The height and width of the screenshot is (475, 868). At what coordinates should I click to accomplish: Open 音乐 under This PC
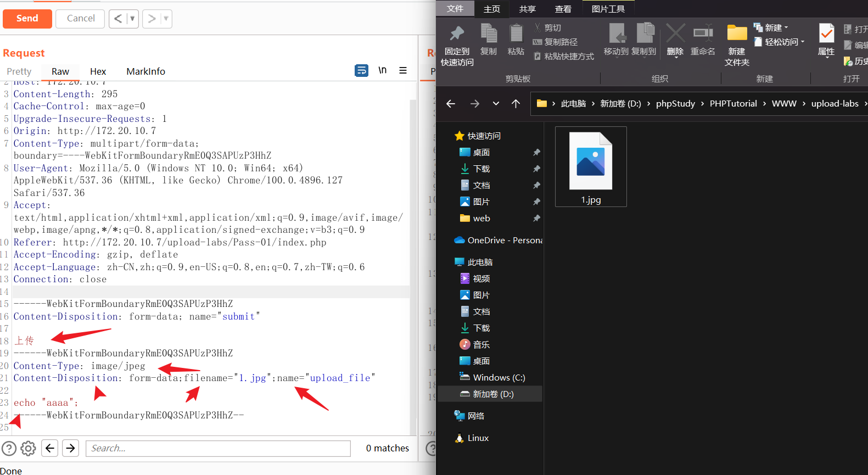point(475,345)
